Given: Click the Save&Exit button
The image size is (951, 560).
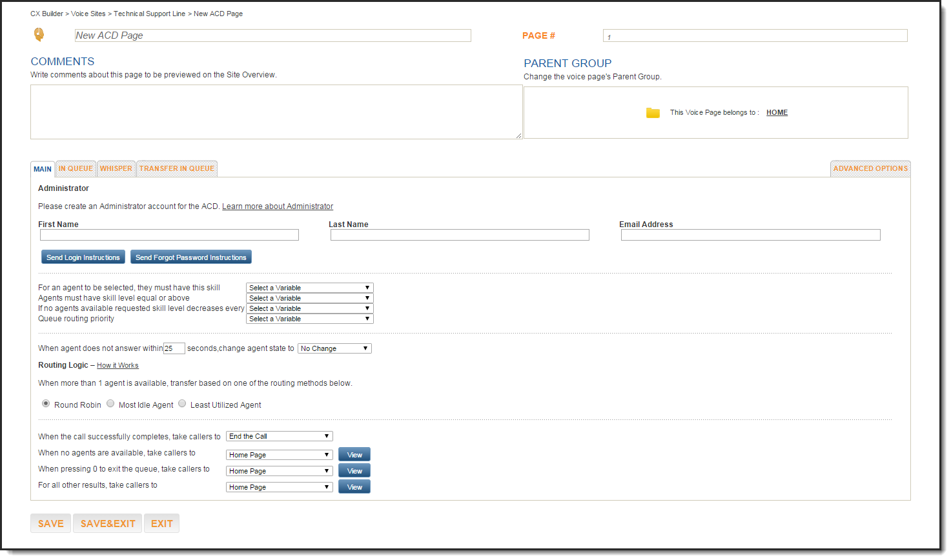Looking at the screenshot, I should click(x=108, y=524).
